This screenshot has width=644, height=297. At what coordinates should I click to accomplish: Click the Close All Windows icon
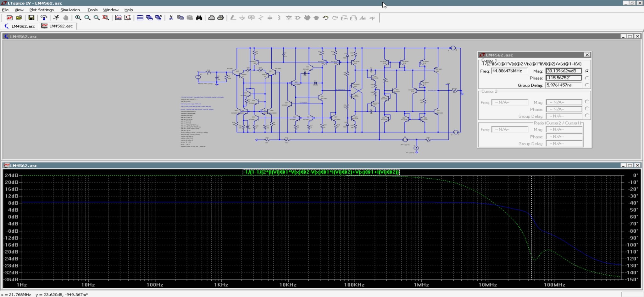(x=158, y=18)
